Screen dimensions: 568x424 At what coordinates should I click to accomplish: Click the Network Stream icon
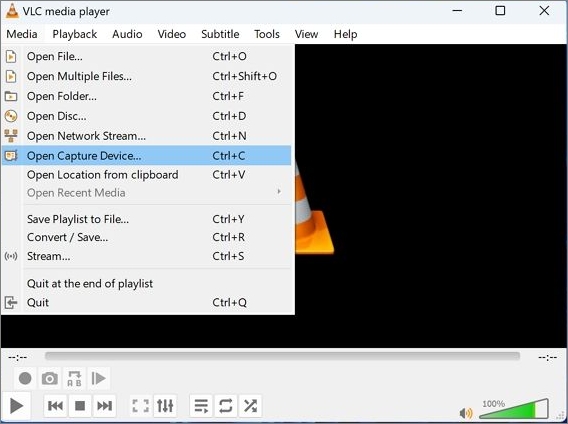click(11, 136)
